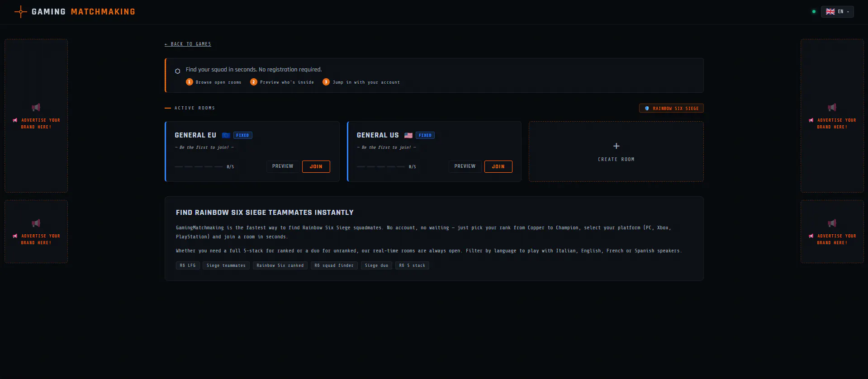This screenshot has height=379, width=868.
Task: Click the "Browse open rooms" step text
Action: [x=218, y=82]
